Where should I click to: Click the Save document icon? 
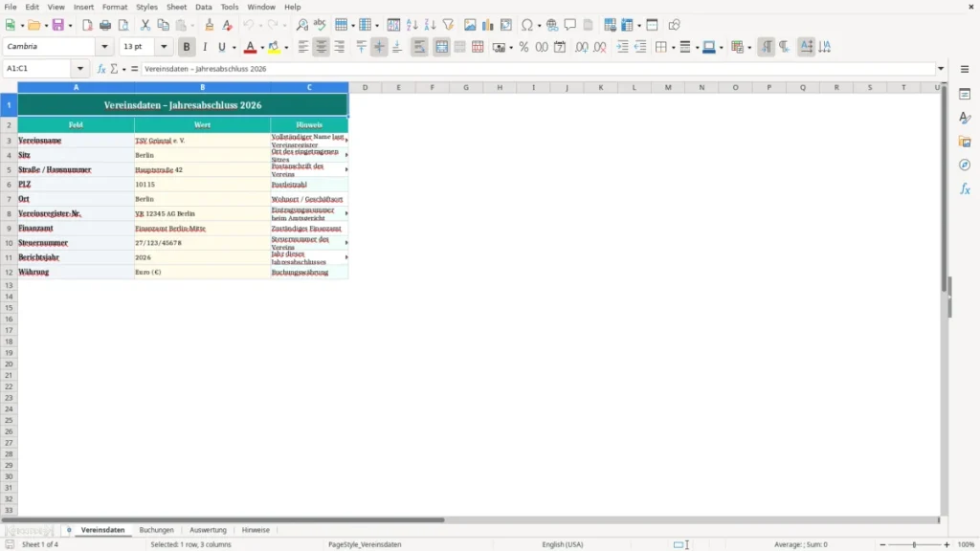click(58, 25)
